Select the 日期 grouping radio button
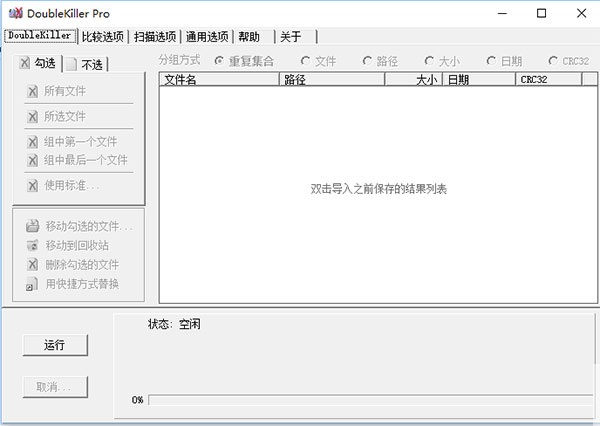 coord(491,61)
